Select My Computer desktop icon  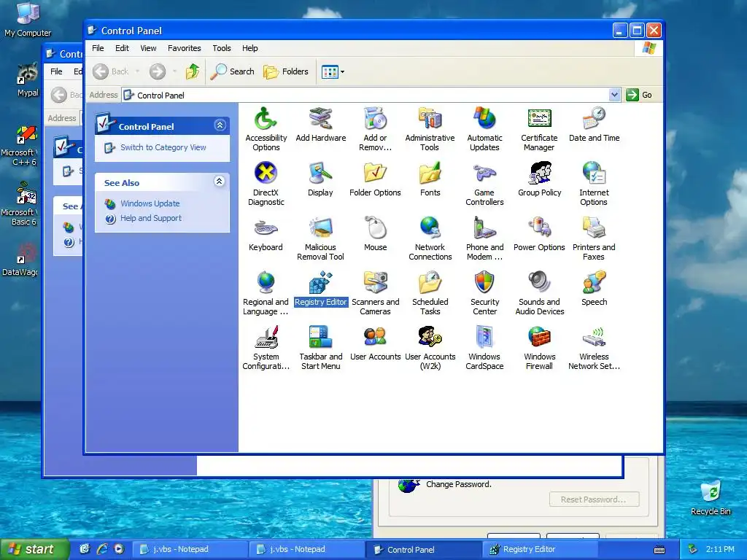(x=28, y=19)
